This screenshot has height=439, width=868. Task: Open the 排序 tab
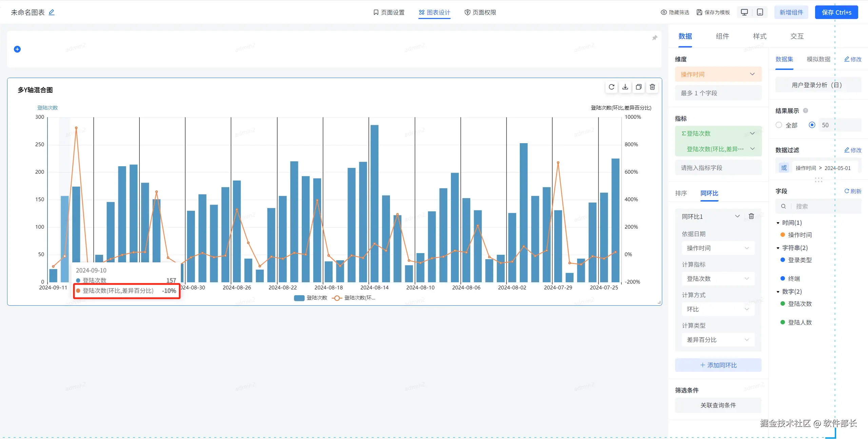pyautogui.click(x=681, y=193)
